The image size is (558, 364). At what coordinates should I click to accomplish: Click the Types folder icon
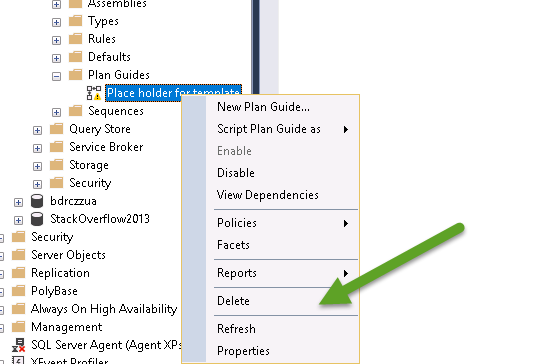[75, 21]
